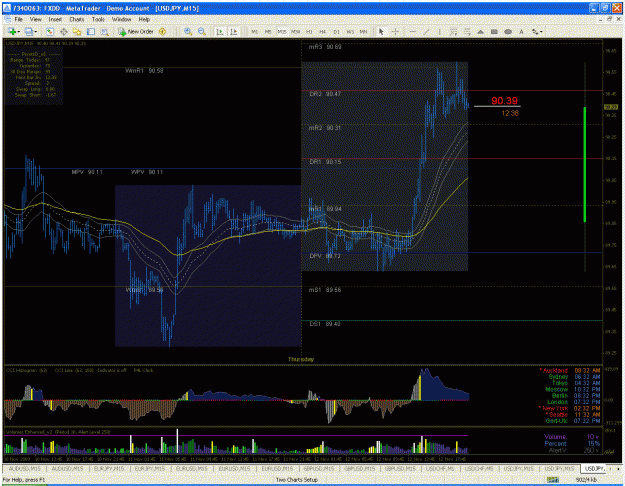The image size is (625, 486).
Task: Toggle chart Auto Scroll
Action: tap(220, 31)
